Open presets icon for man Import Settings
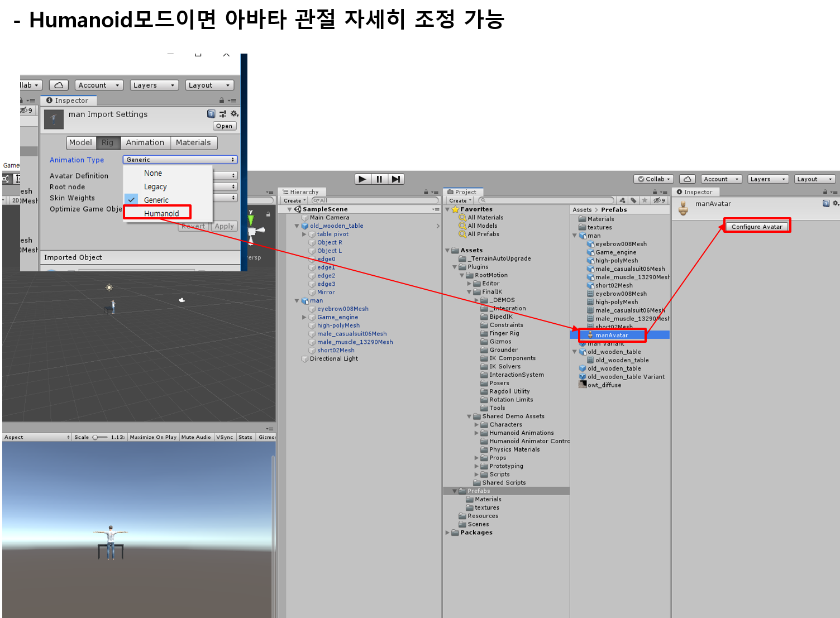 pyautogui.click(x=223, y=114)
